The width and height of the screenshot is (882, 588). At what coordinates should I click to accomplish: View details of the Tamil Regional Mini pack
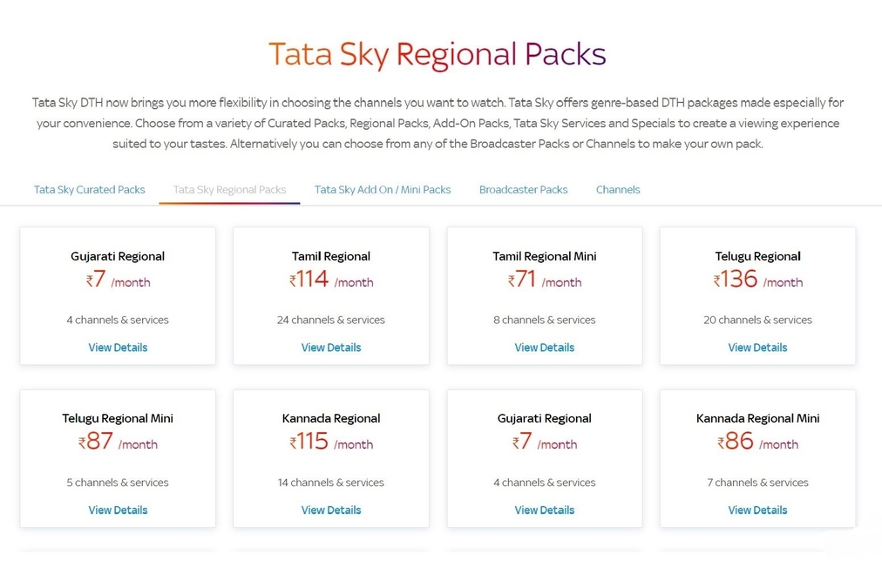544,347
